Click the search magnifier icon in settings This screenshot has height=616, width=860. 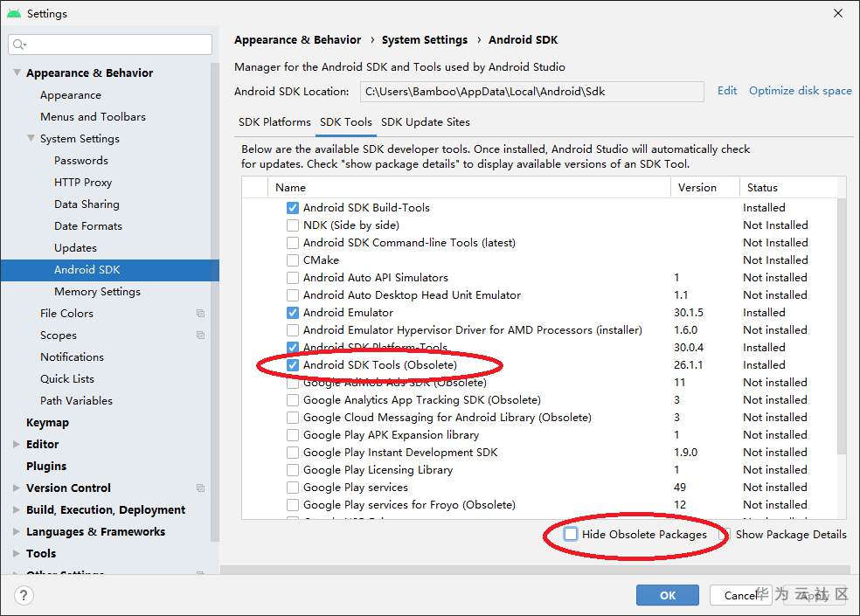pos(19,45)
